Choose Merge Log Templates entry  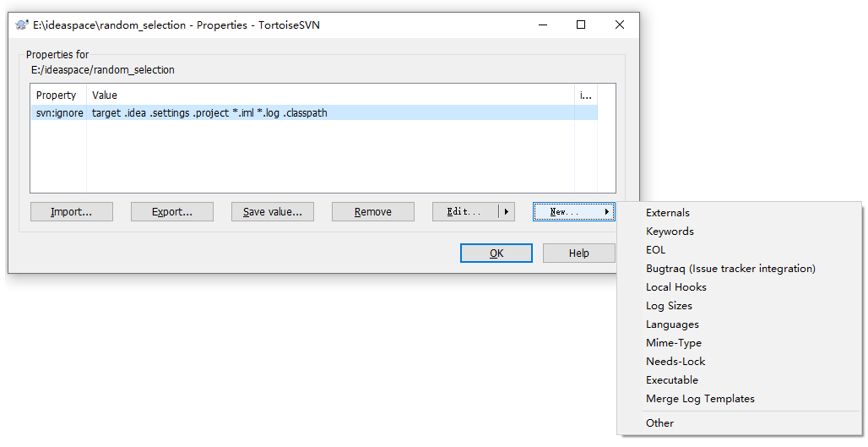740,399
